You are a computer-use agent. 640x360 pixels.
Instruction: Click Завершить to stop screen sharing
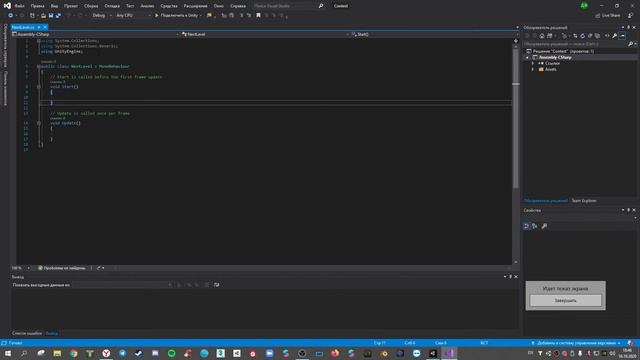(565, 300)
